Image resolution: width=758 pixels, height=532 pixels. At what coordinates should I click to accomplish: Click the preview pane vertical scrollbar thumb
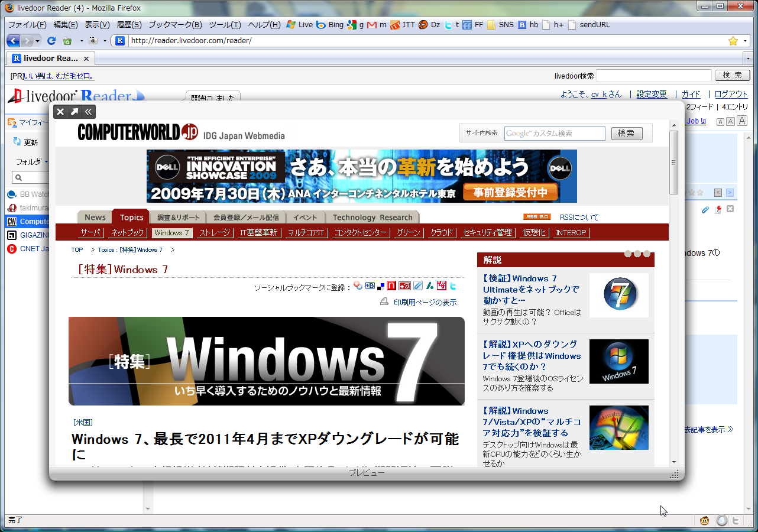click(674, 162)
